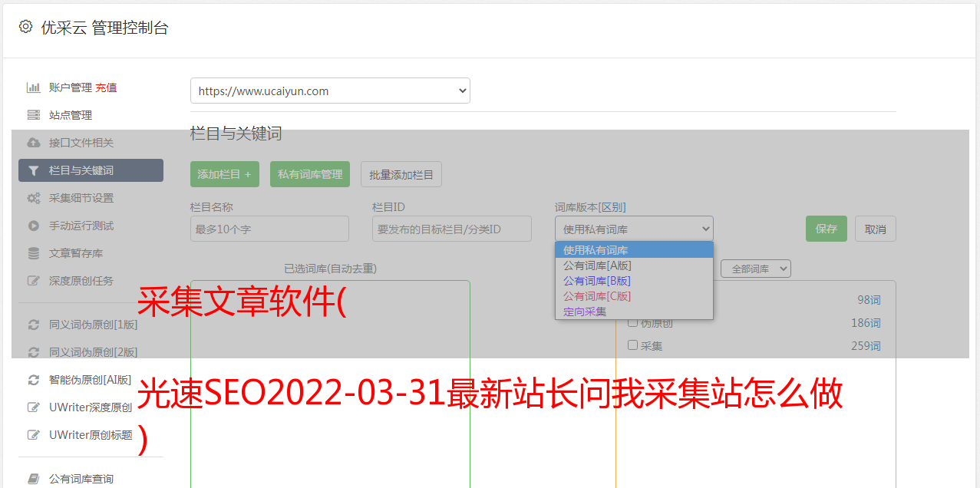This screenshot has height=488, width=980.
Task: Click the green 保存 button
Action: coord(827,229)
